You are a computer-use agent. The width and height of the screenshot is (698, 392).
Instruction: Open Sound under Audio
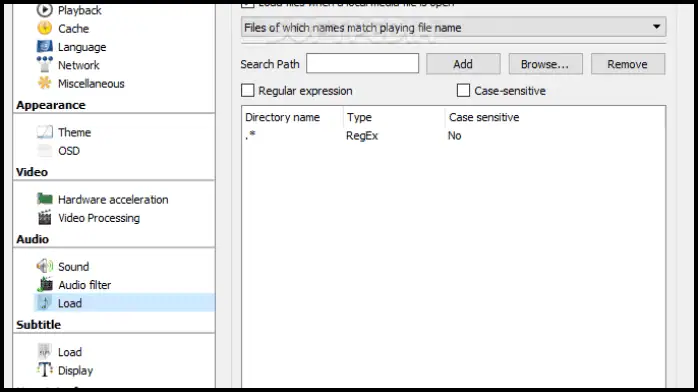pos(73,267)
